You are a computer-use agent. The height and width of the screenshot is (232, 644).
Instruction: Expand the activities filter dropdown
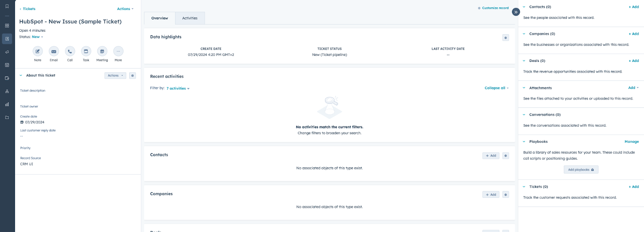pos(178,88)
